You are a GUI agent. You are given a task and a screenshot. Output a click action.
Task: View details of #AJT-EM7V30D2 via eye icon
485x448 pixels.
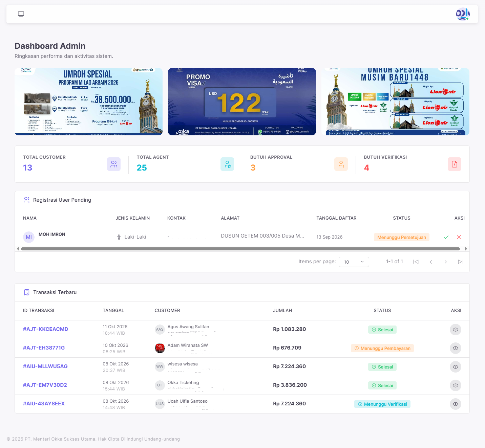pos(456,385)
